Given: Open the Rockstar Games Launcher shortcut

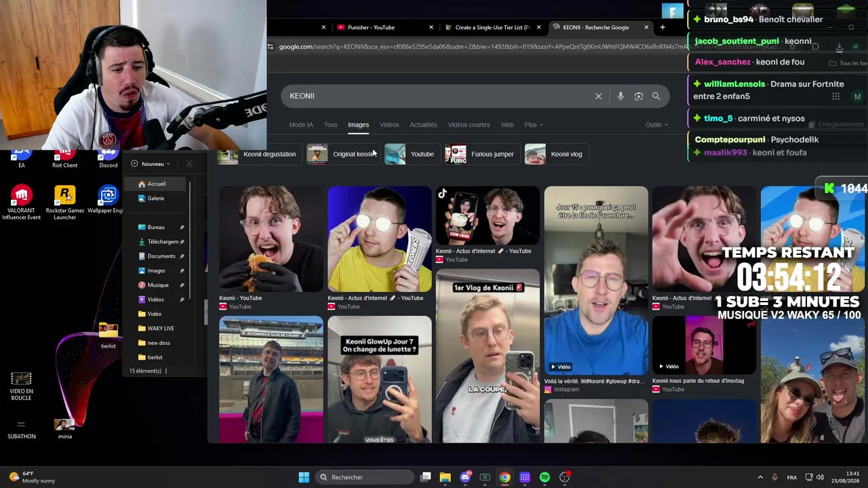Looking at the screenshot, I should (x=65, y=202).
